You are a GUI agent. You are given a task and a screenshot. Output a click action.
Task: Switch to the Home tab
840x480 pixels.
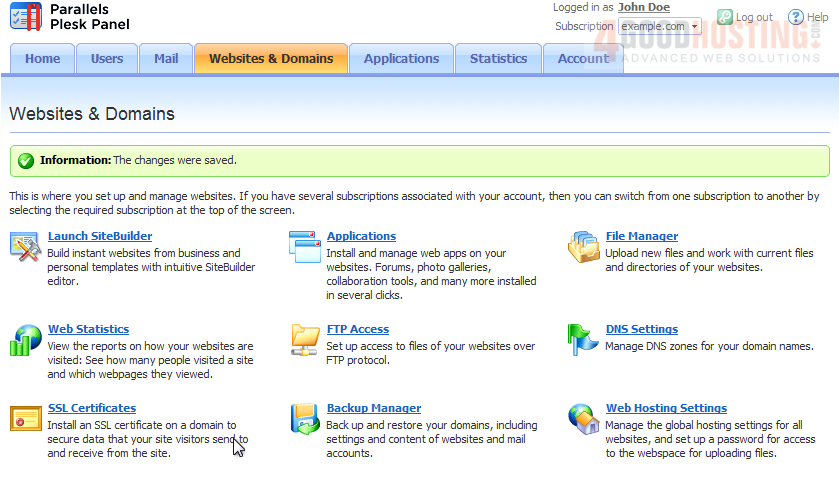tap(42, 59)
